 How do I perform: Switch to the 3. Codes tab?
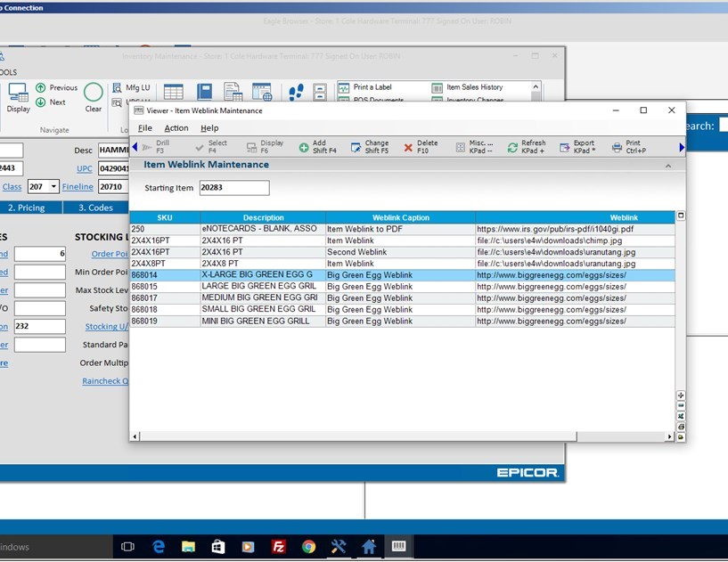pos(95,208)
